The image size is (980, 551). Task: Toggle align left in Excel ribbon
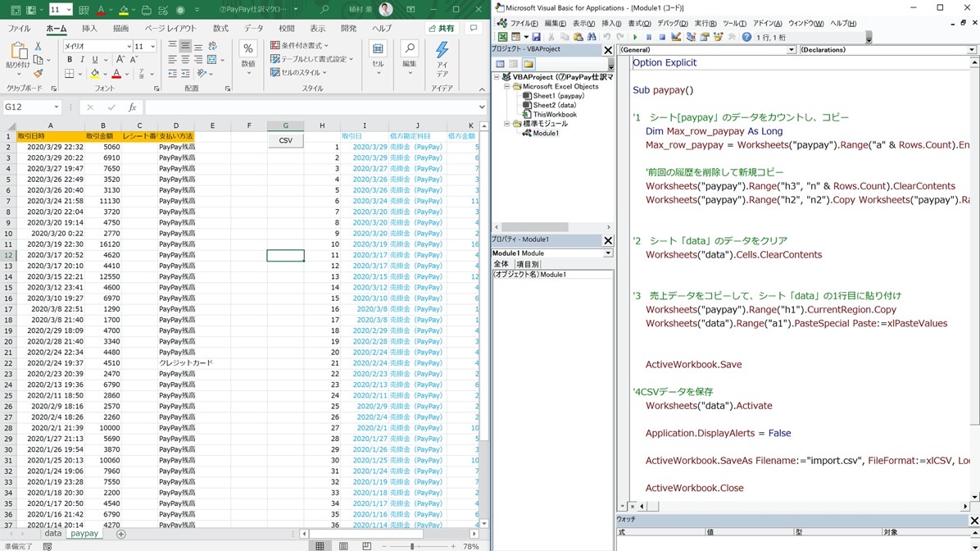coord(173,59)
